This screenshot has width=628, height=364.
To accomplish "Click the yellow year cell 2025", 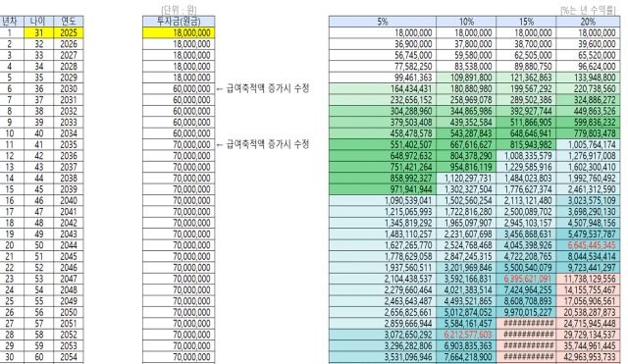I will [69, 32].
